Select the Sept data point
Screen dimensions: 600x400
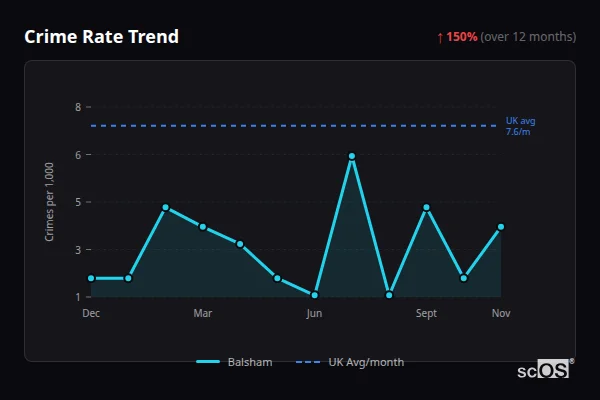(426, 207)
